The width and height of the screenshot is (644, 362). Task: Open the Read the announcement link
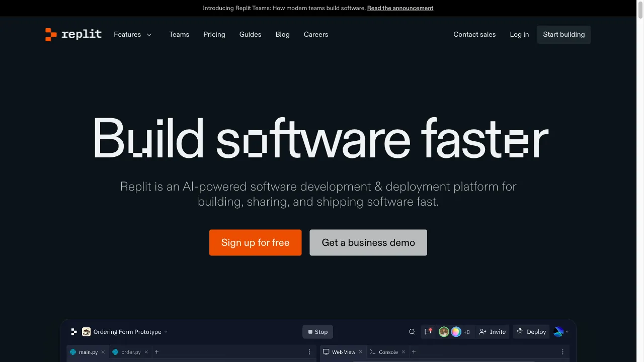tap(400, 8)
